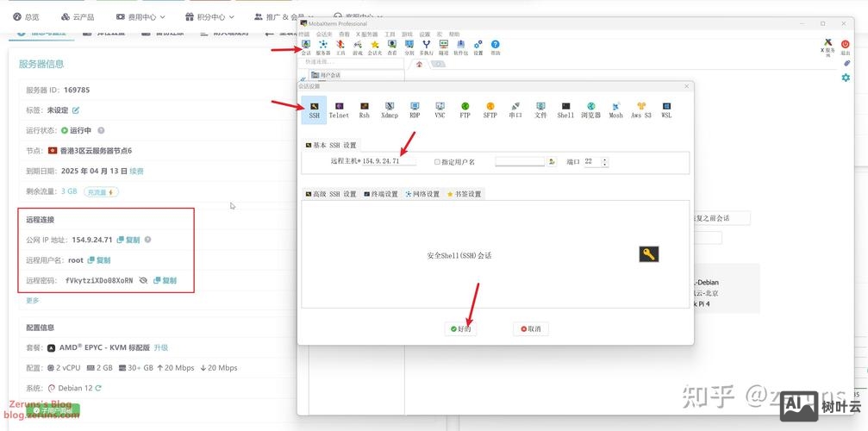Screen dimensions: 868x431
Task: Select the 串口 (Serial) session type
Action: coord(515,110)
